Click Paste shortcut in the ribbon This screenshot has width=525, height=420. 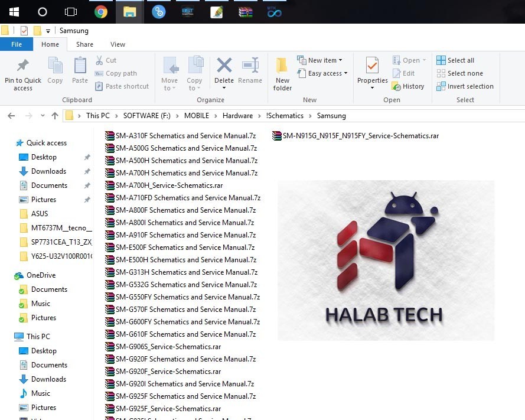pos(122,86)
